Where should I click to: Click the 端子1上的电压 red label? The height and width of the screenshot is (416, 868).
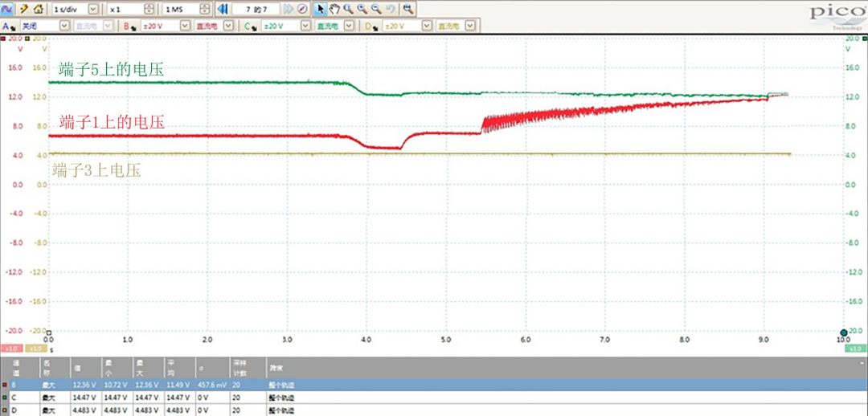point(111,122)
